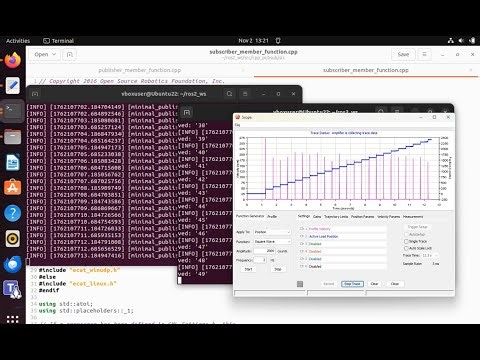Open menu icon in ros2_ws terminal header
The width and height of the screenshot is (480, 360).
(245, 94)
